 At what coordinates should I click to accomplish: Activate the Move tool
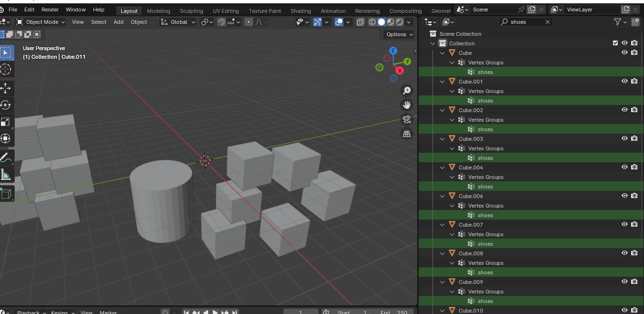pos(6,88)
